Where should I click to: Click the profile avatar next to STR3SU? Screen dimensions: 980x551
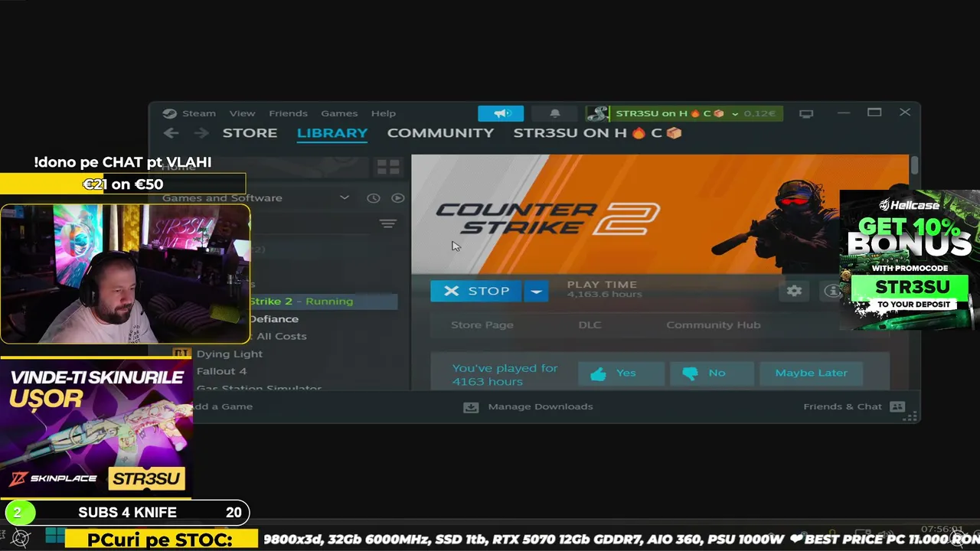[597, 113]
